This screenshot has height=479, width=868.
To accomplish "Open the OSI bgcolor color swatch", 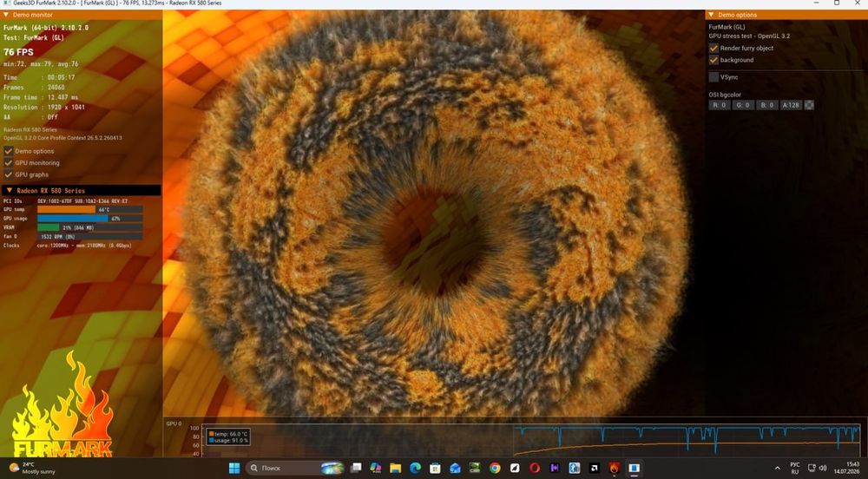I will 809,105.
